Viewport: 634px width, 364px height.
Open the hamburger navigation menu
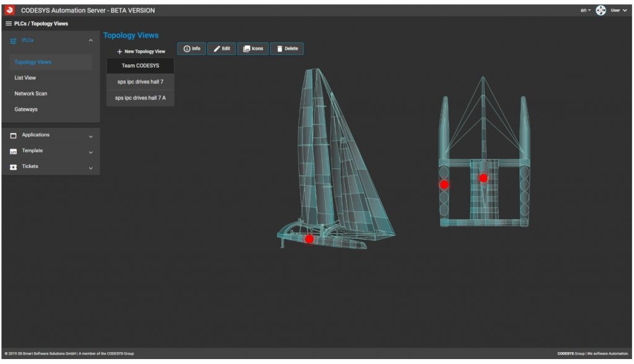pyautogui.click(x=9, y=24)
